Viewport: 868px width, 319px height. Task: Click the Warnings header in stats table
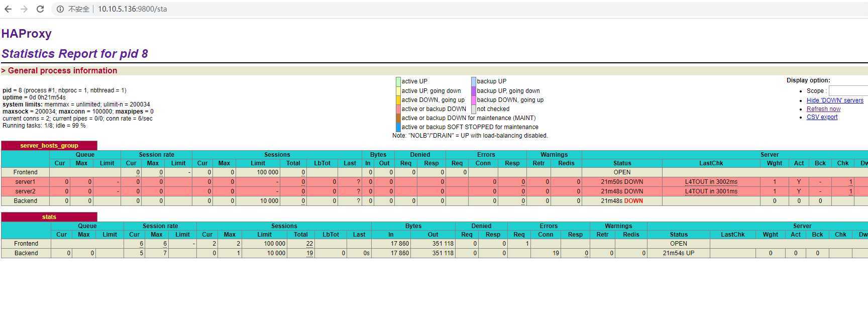click(x=618, y=226)
